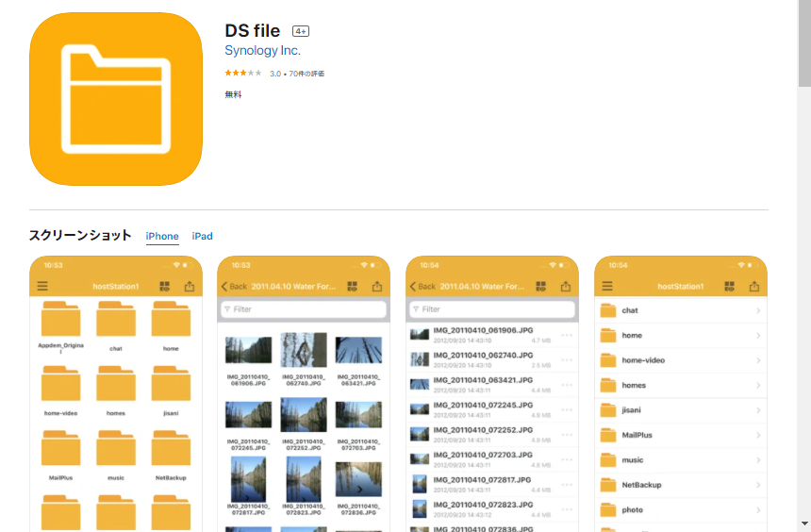
Task: Open the Appdem_Original folder icon
Action: click(x=61, y=319)
